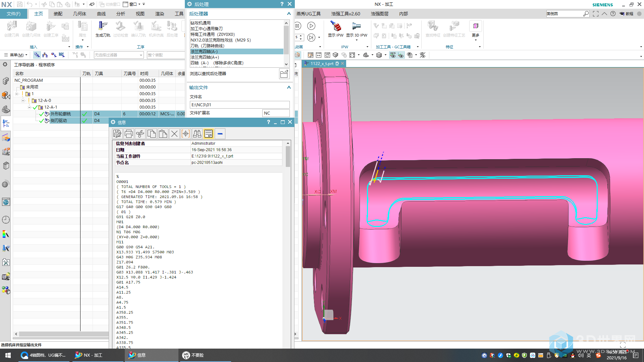Click the program order view icon
Image resolution: width=644 pixels, height=362 pixels.
(37, 55)
